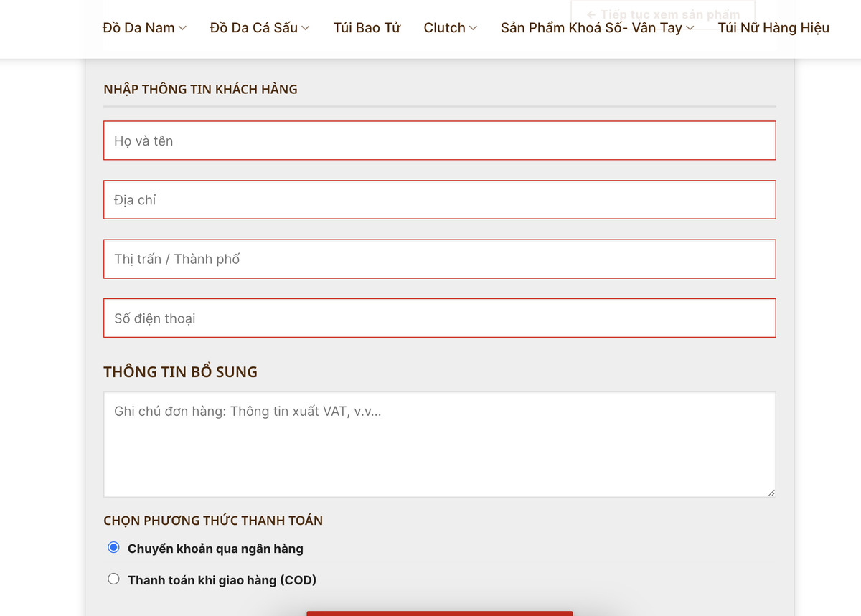Click the Thanh toán khi giao hàng label text
Screen dimensions: 861x616
tap(222, 580)
